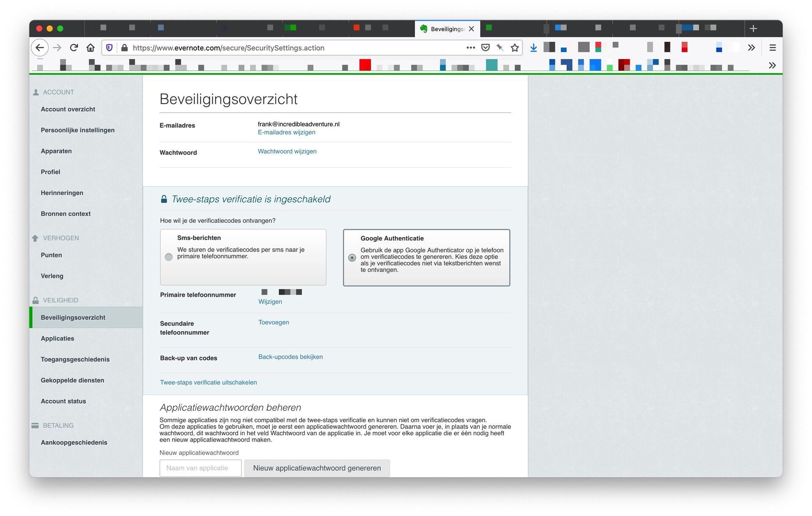This screenshot has height=516, width=812.
Task: Click the Naam van applicatie field
Action: 200,468
